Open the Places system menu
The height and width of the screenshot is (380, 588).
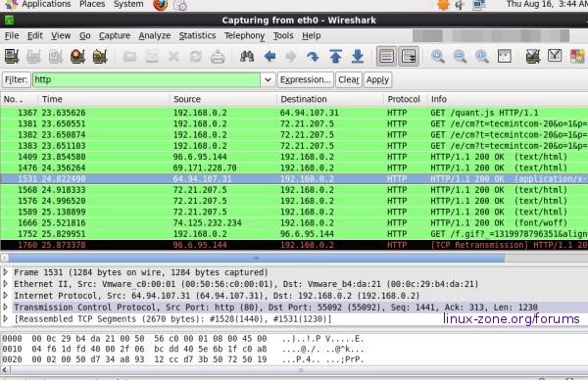pyautogui.click(x=92, y=4)
